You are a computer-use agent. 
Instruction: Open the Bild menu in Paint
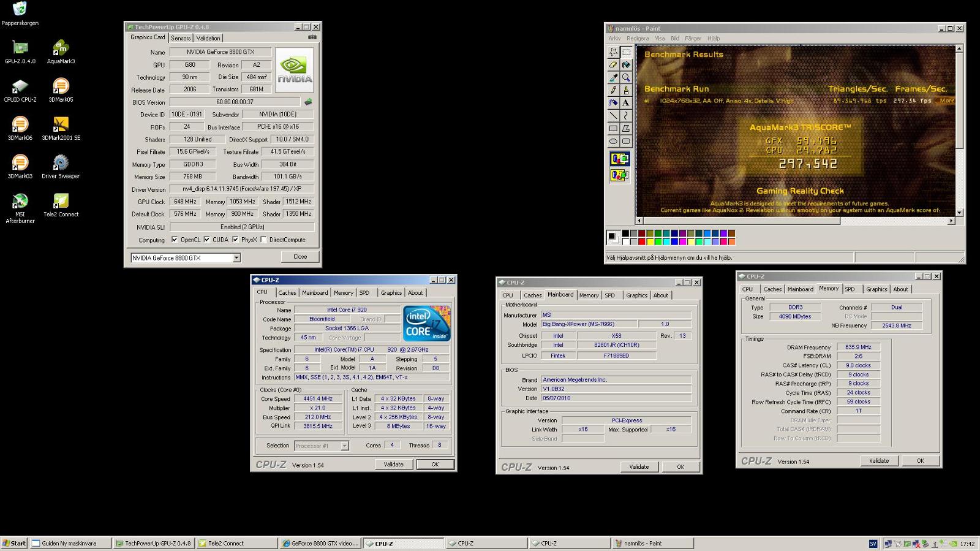pos(674,38)
